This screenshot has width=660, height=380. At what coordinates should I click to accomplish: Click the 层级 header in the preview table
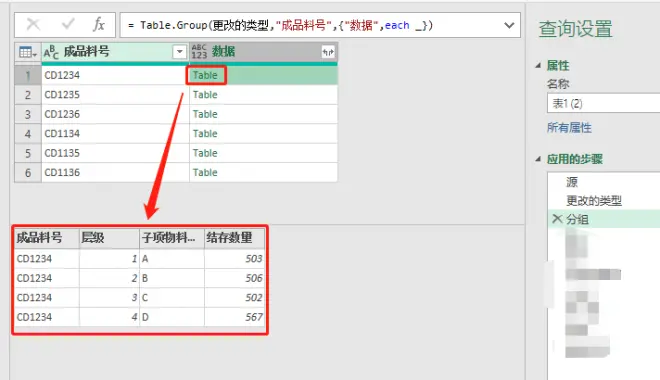(109, 238)
